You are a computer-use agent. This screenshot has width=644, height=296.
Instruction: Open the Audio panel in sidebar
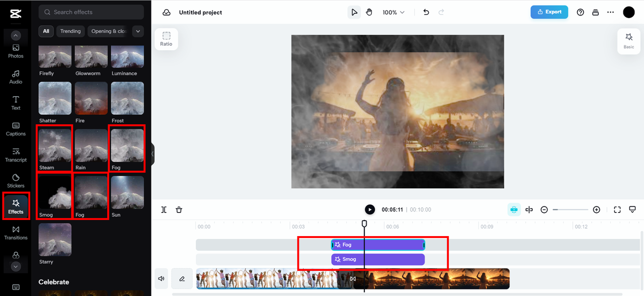click(15, 78)
